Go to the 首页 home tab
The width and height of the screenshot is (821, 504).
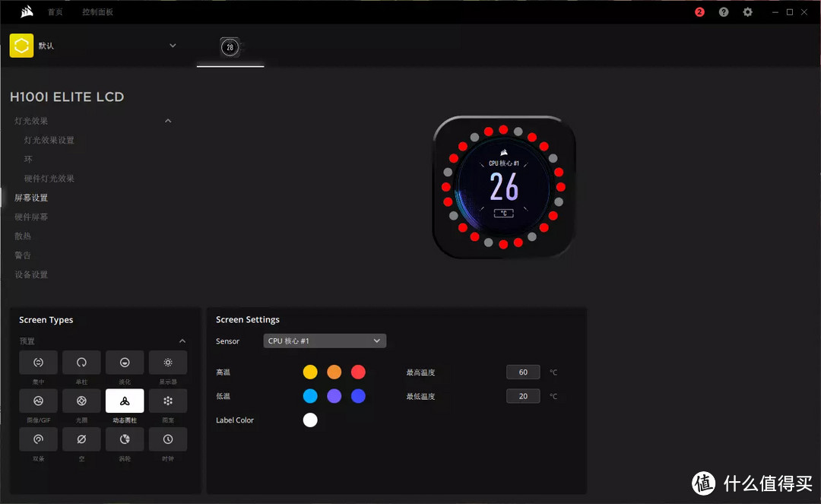(x=55, y=11)
